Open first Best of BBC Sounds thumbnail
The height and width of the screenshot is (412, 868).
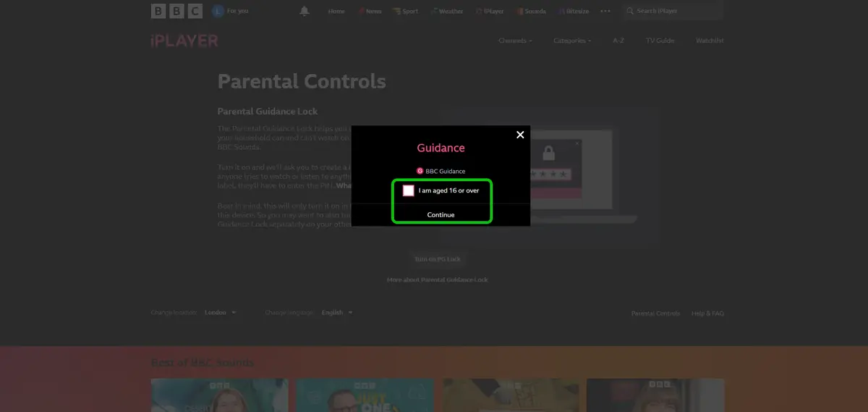(220, 395)
